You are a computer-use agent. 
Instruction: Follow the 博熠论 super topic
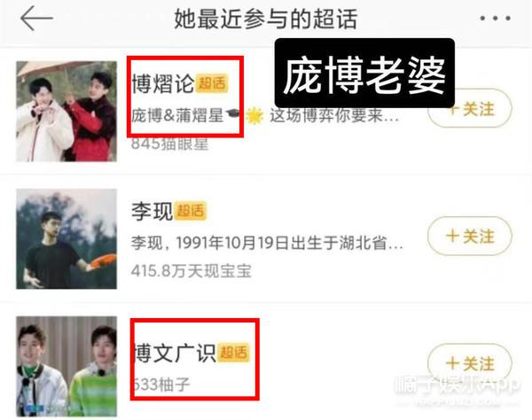point(470,108)
